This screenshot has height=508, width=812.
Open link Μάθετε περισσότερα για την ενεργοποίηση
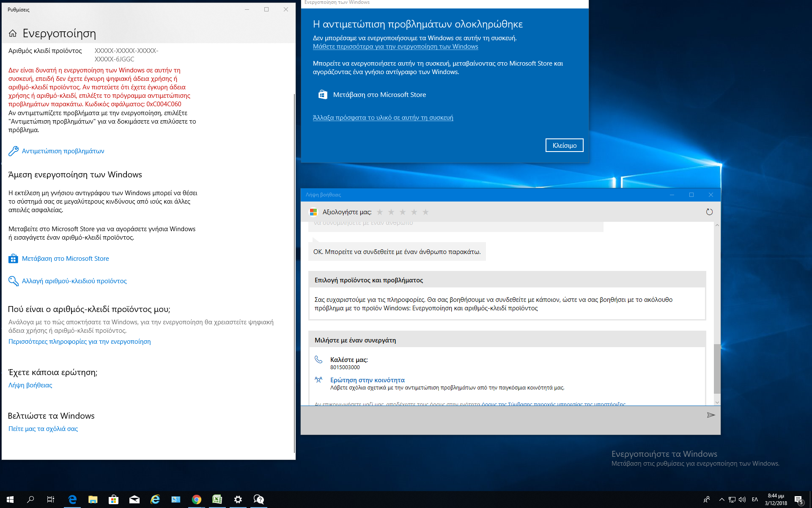coord(395,47)
